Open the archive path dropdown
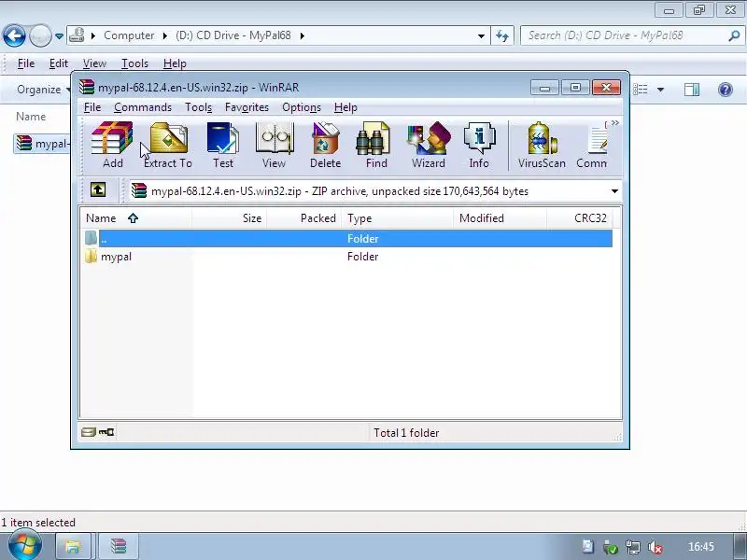 (614, 191)
